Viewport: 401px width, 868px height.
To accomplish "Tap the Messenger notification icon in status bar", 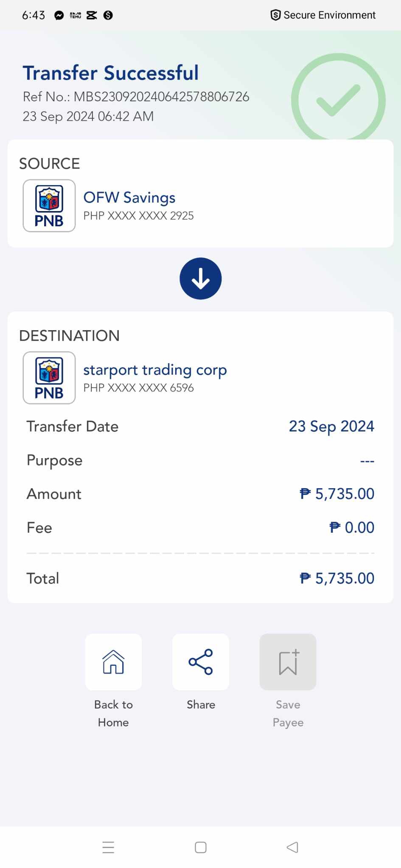I will (59, 15).
